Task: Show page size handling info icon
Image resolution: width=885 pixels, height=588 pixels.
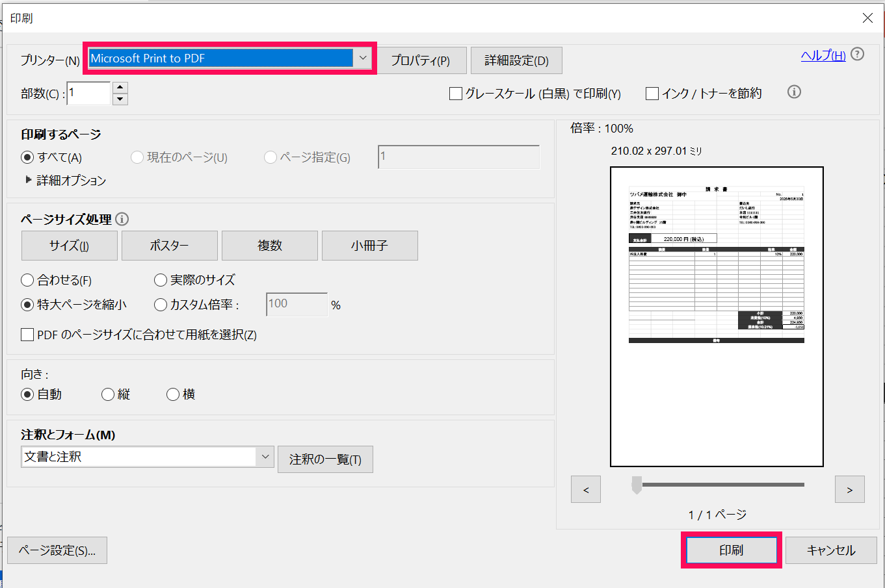Action: (x=122, y=219)
